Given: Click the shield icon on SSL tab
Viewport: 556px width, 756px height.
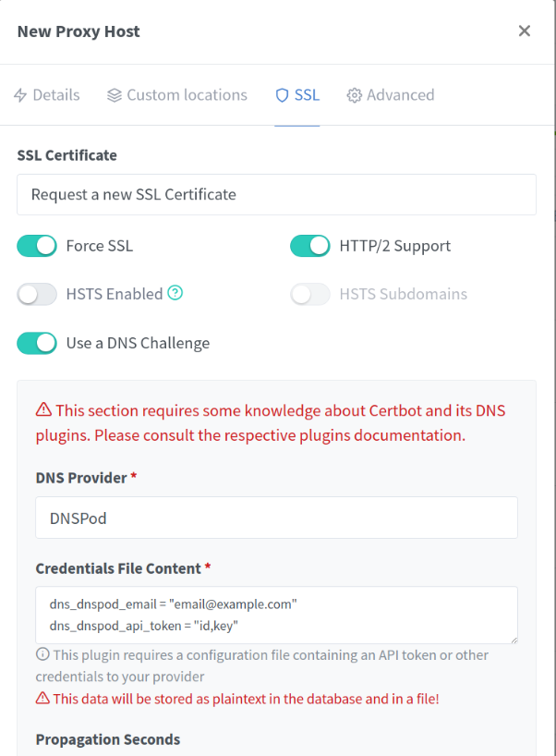Looking at the screenshot, I should pyautogui.click(x=283, y=95).
